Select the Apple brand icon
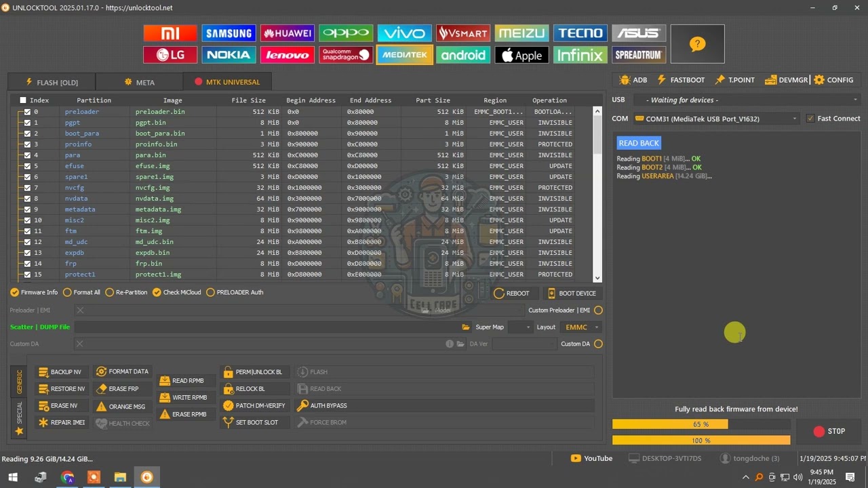Screen dimensions: 868x488 521,55
